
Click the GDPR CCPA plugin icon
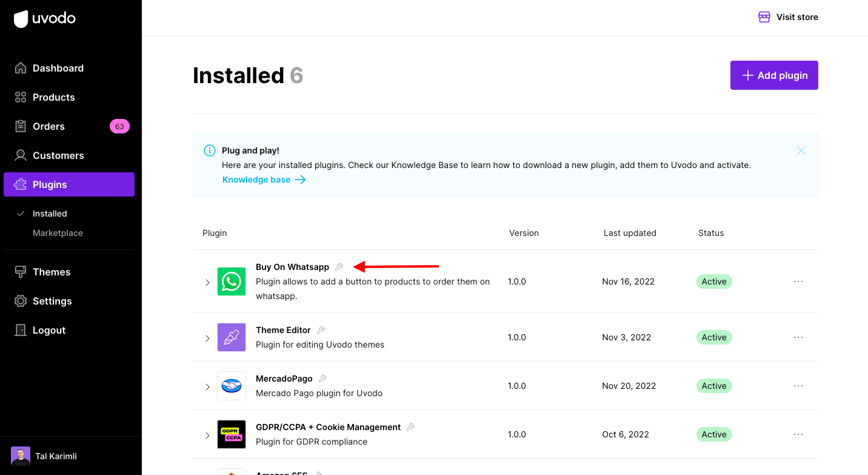pyautogui.click(x=232, y=434)
